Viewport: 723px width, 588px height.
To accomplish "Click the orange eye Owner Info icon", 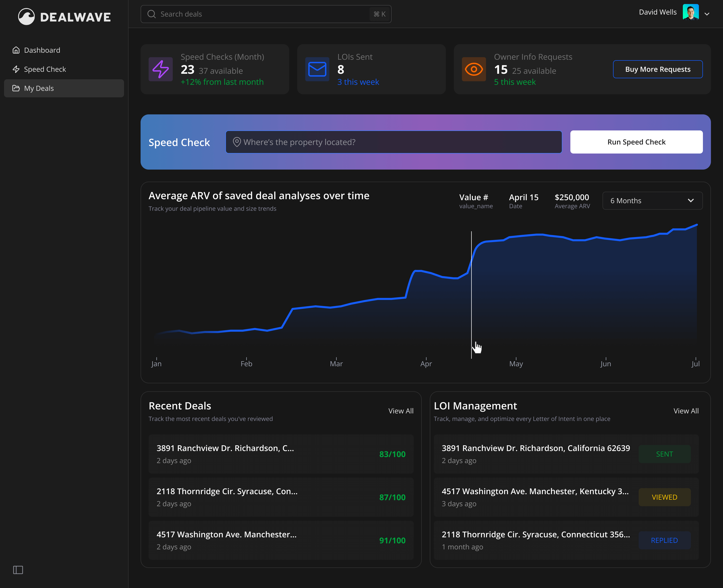I will coord(473,69).
